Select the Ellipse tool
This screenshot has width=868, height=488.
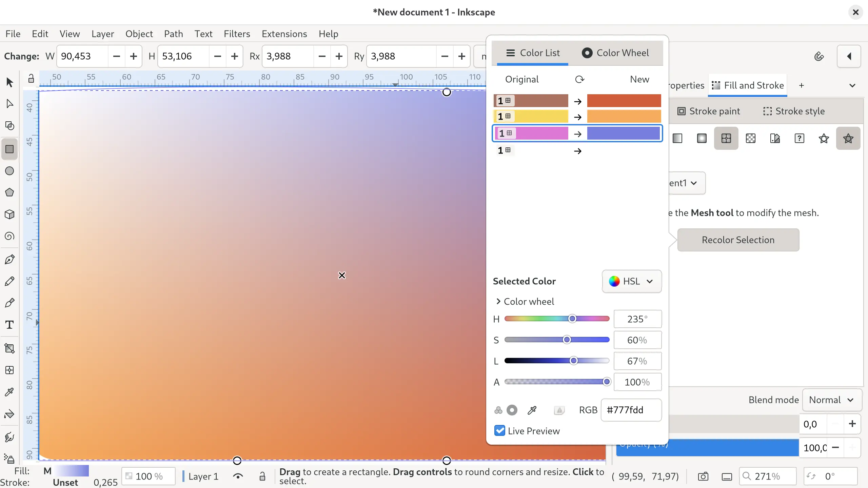9,171
